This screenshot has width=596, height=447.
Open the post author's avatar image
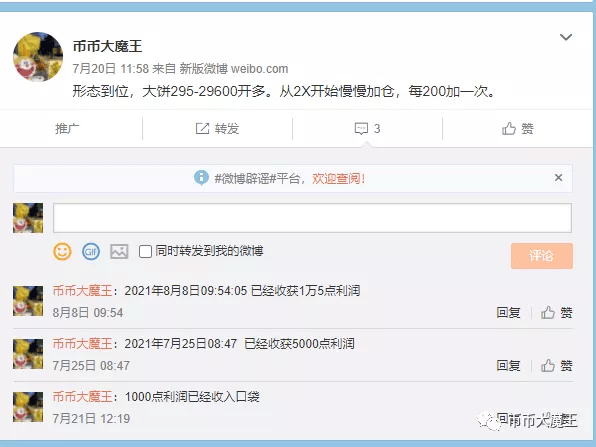pyautogui.click(x=38, y=57)
